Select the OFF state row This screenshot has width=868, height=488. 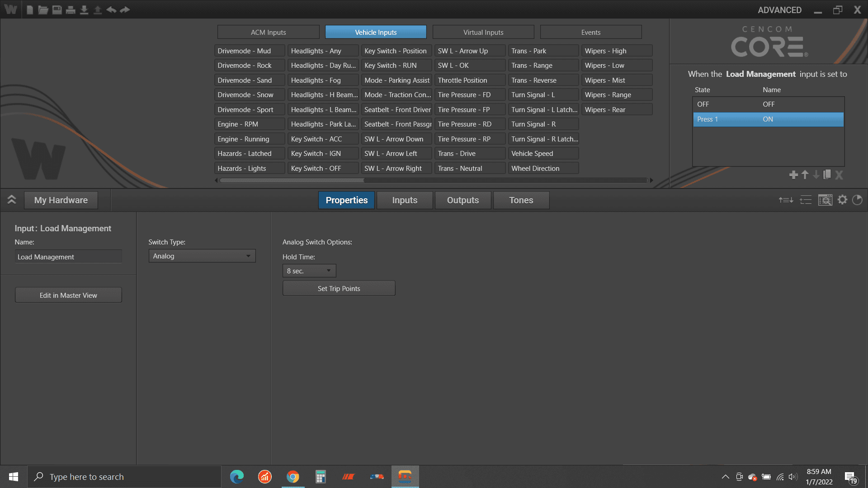(768, 104)
